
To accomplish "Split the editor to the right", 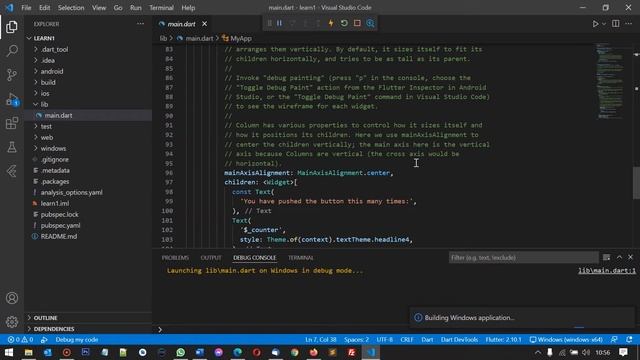I will pos(616,24).
